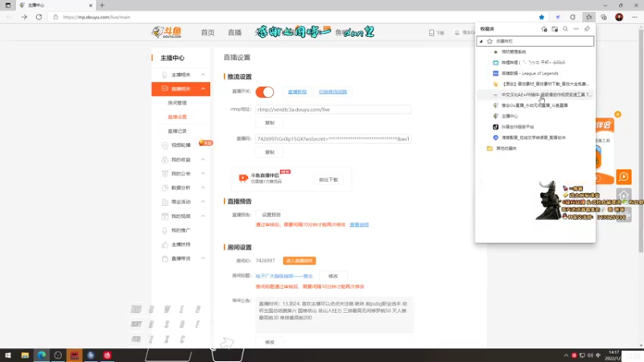
Task: Click the 切换推流线路 link
Action: (332, 92)
